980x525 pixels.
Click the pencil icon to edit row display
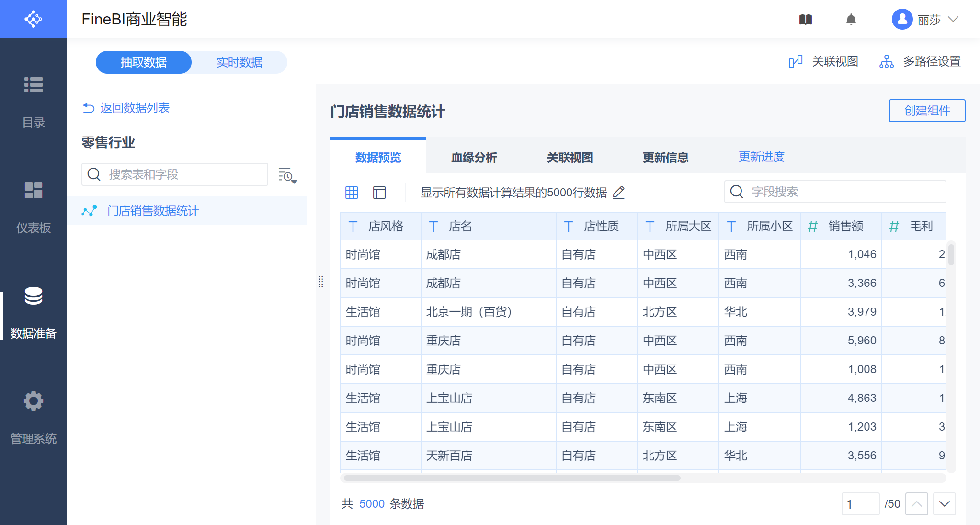619,193
